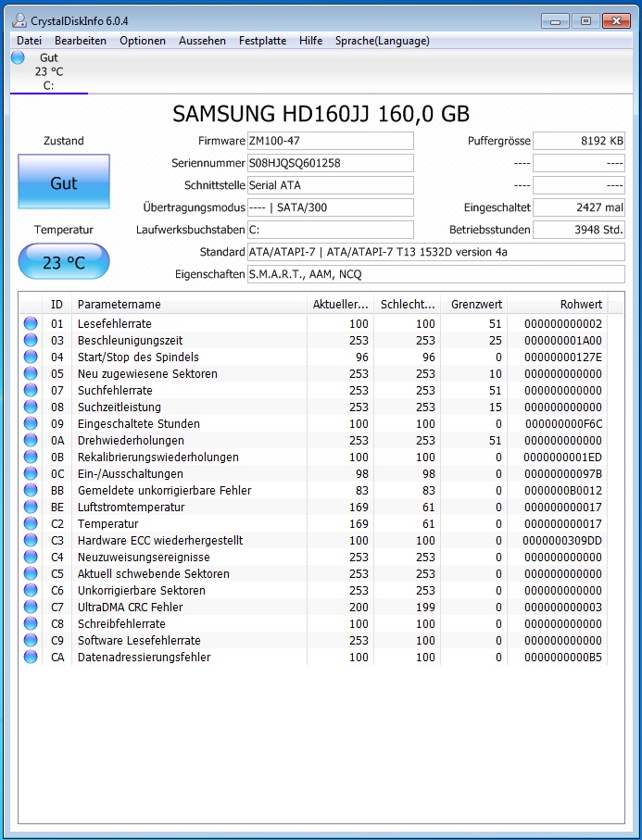Click status orb for Beschleunigungszeit row
This screenshot has height=840, width=642.
point(31,340)
